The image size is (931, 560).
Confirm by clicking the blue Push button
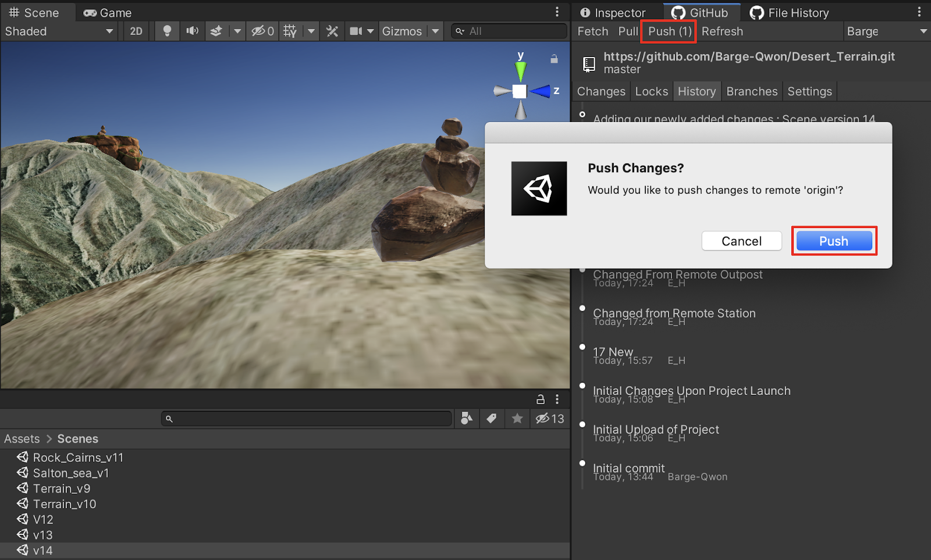pyautogui.click(x=834, y=241)
